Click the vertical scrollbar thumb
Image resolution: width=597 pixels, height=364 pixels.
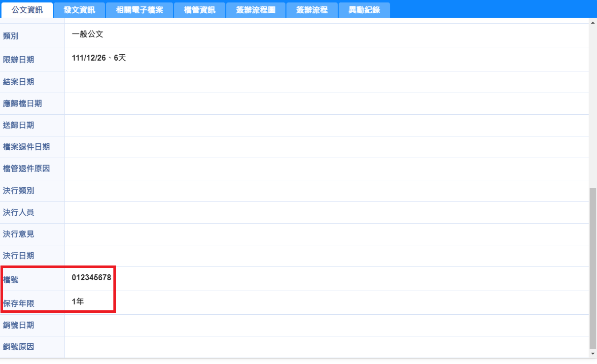click(593, 266)
